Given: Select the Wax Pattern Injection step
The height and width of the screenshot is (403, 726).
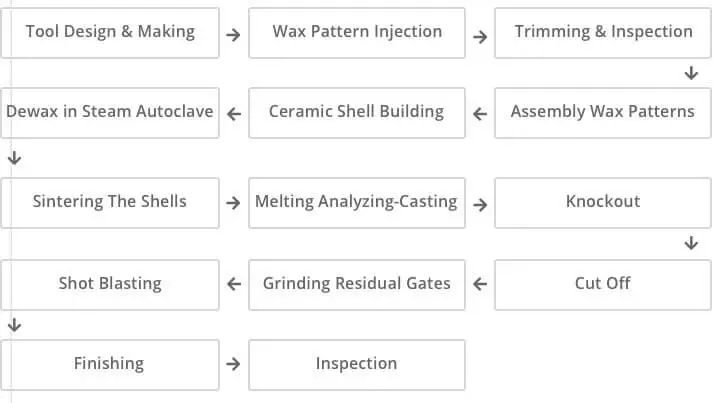Looking at the screenshot, I should [357, 32].
